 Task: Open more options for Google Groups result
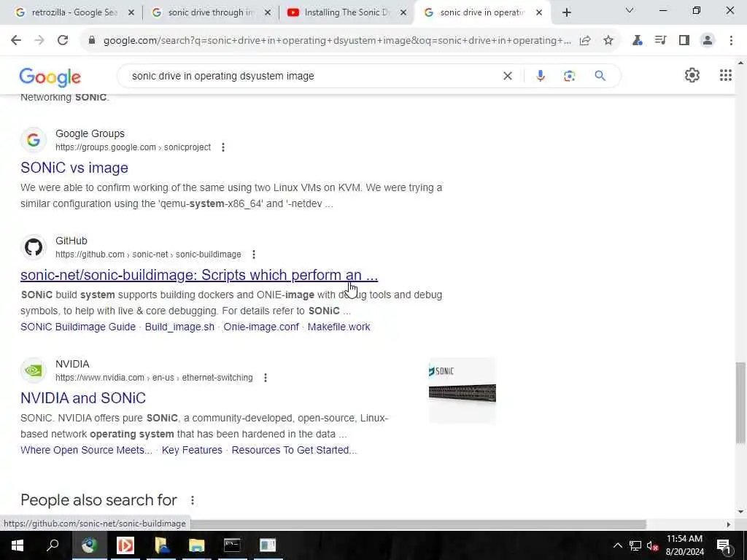pos(223,147)
